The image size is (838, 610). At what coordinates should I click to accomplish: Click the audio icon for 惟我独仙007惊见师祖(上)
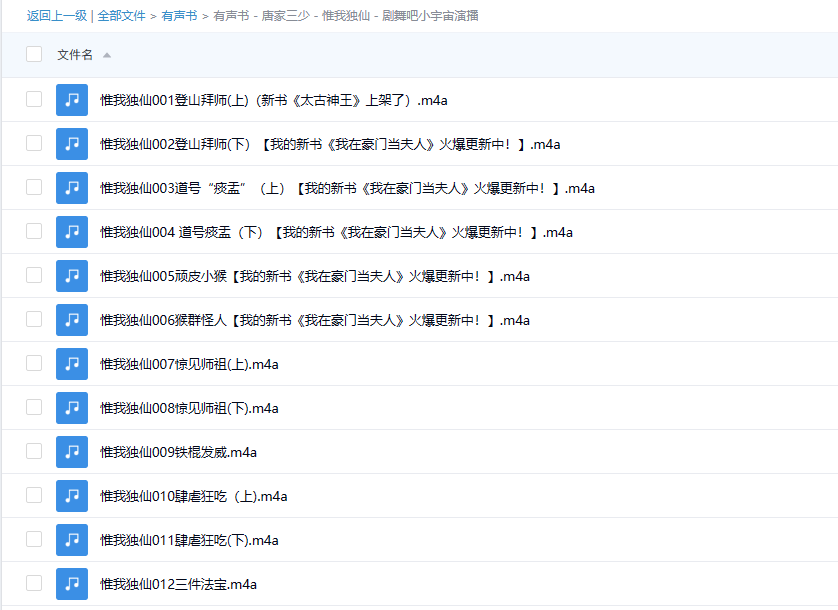point(71,363)
